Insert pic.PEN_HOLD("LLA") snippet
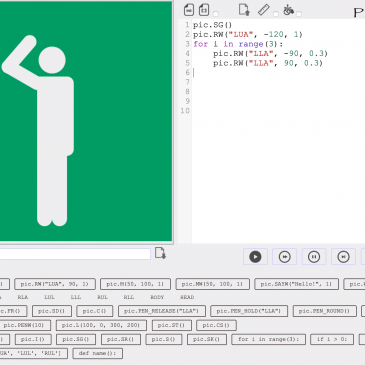 pos(249,311)
